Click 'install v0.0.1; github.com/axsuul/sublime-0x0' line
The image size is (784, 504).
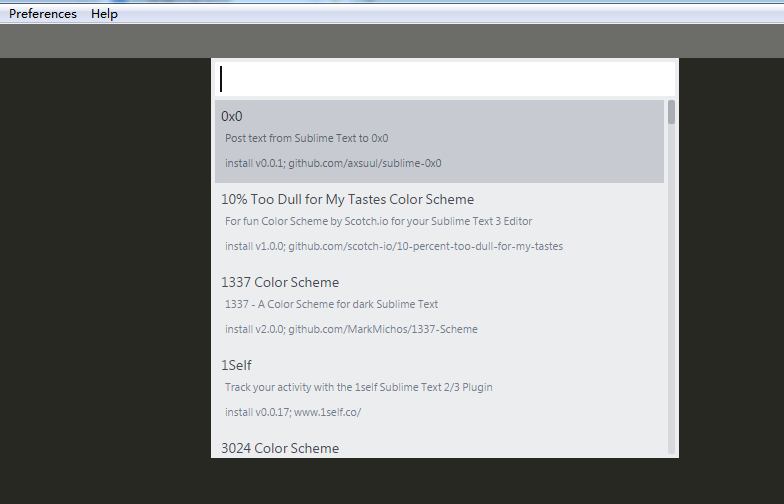[x=333, y=164]
